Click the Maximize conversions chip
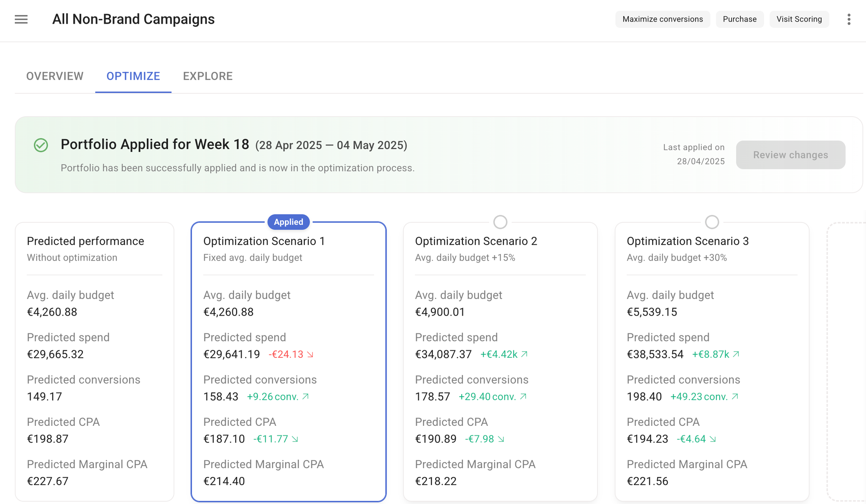Viewport: 866px width, 504px height. click(662, 19)
